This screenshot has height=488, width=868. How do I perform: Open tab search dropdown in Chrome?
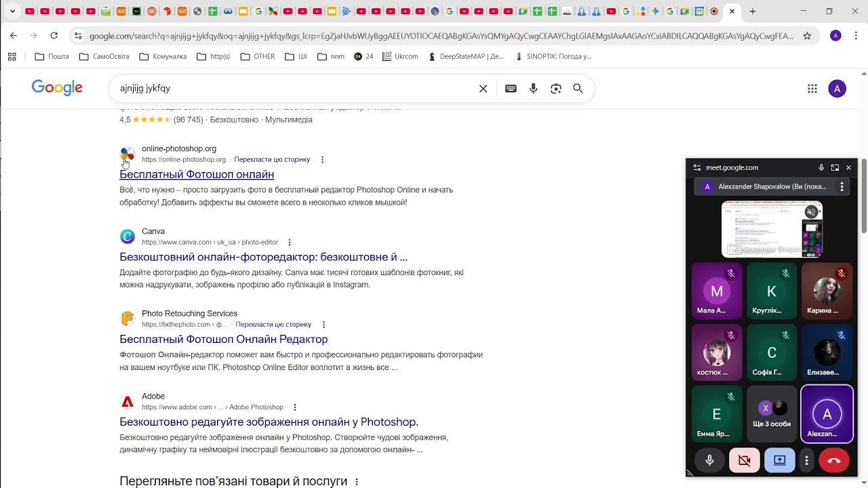point(12,12)
